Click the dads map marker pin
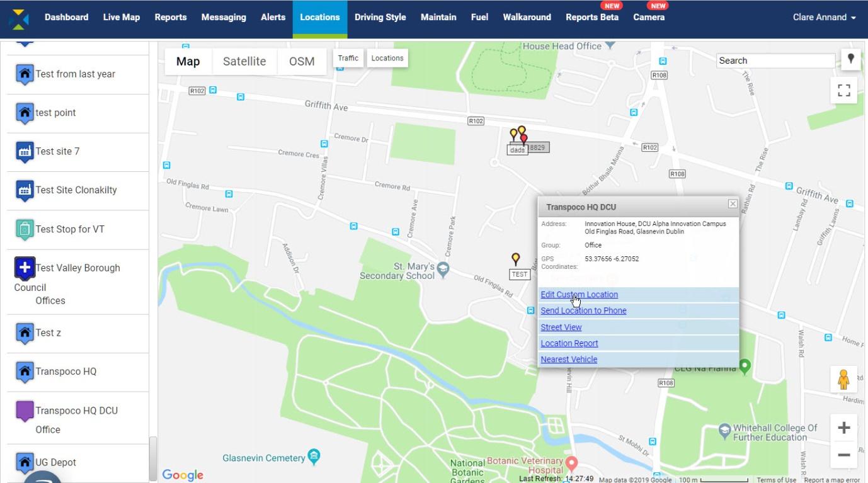 (x=513, y=135)
